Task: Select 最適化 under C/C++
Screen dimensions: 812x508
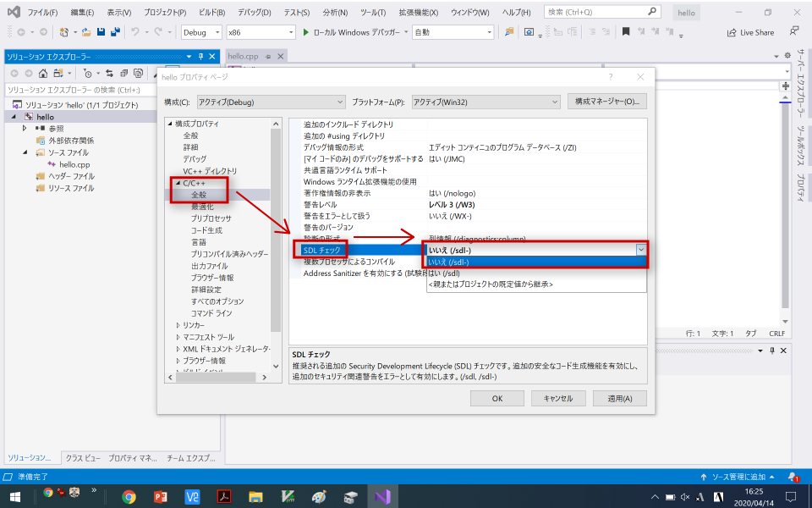Action: [202, 207]
